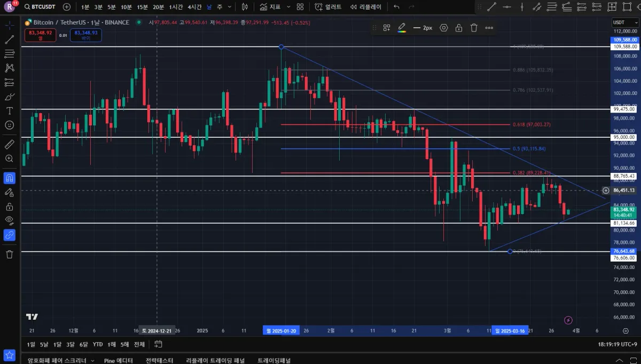
Task: Click the alert clock icon (얼러트)
Action: click(328, 7)
